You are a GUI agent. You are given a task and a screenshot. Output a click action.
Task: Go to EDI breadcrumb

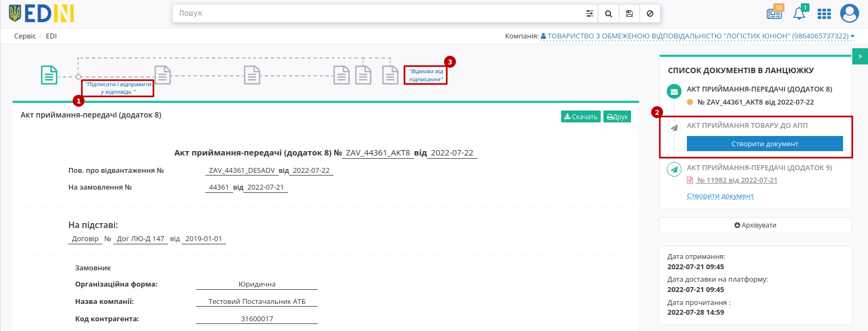click(x=51, y=36)
